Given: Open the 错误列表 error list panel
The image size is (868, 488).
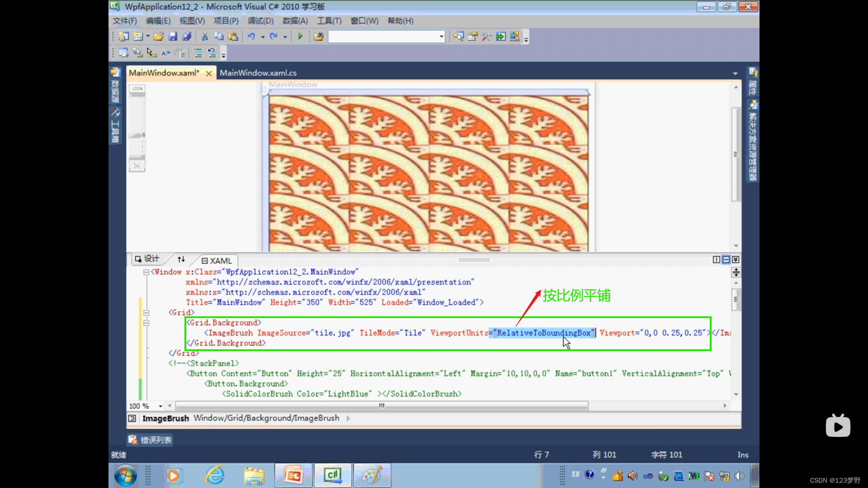Looking at the screenshot, I should click(150, 440).
